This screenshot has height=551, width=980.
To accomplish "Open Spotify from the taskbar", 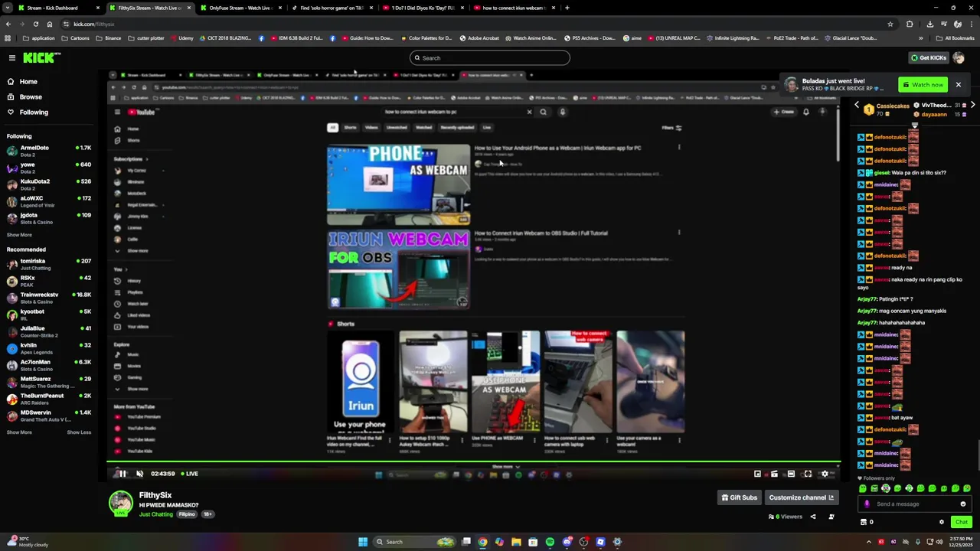I will (x=550, y=542).
